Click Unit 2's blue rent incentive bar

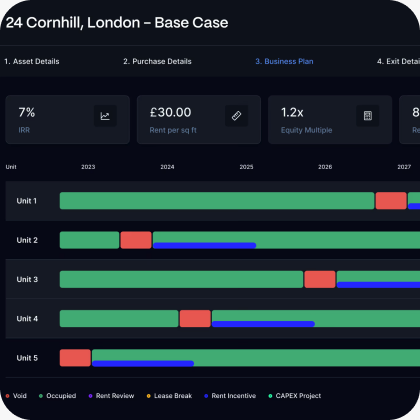204,246
